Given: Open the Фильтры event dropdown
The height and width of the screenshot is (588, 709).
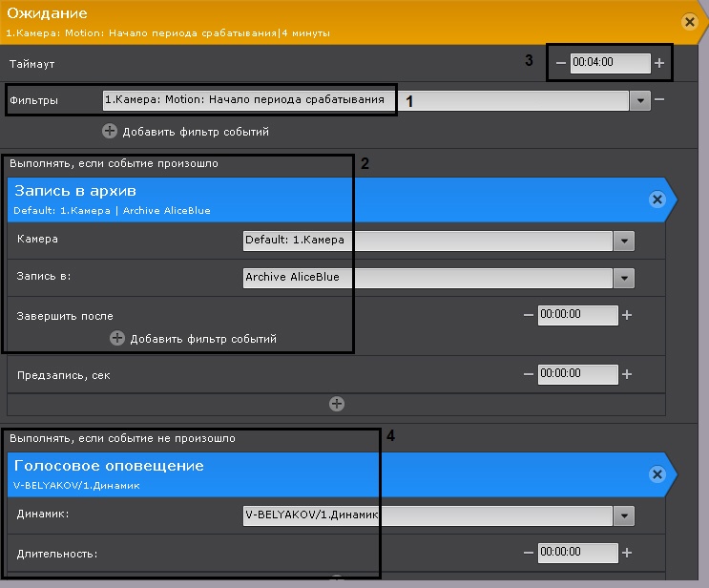Looking at the screenshot, I should (639, 100).
